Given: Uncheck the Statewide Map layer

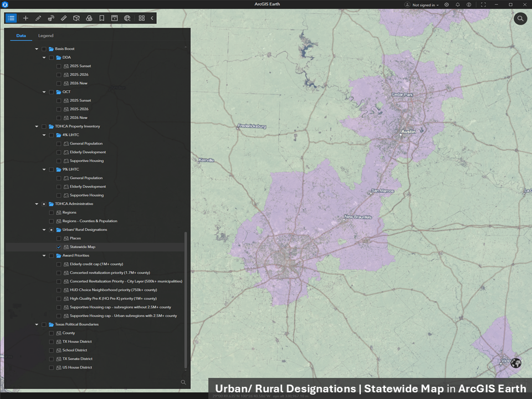Looking at the screenshot, I should click(59, 247).
